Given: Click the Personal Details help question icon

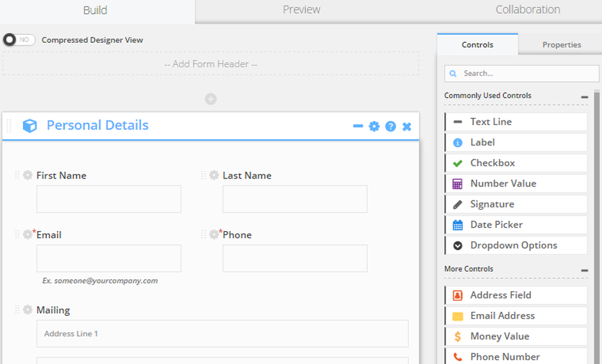Looking at the screenshot, I should 391,126.
